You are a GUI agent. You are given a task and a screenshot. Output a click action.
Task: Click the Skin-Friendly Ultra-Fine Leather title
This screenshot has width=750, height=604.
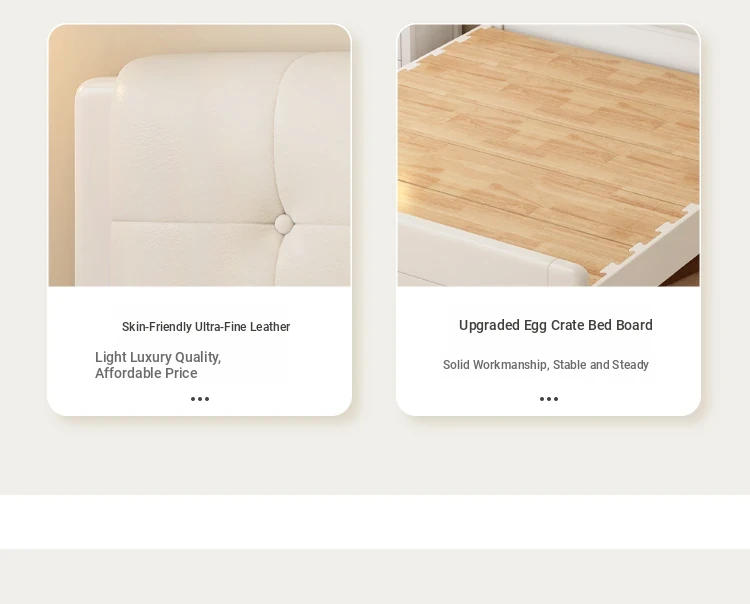point(206,327)
